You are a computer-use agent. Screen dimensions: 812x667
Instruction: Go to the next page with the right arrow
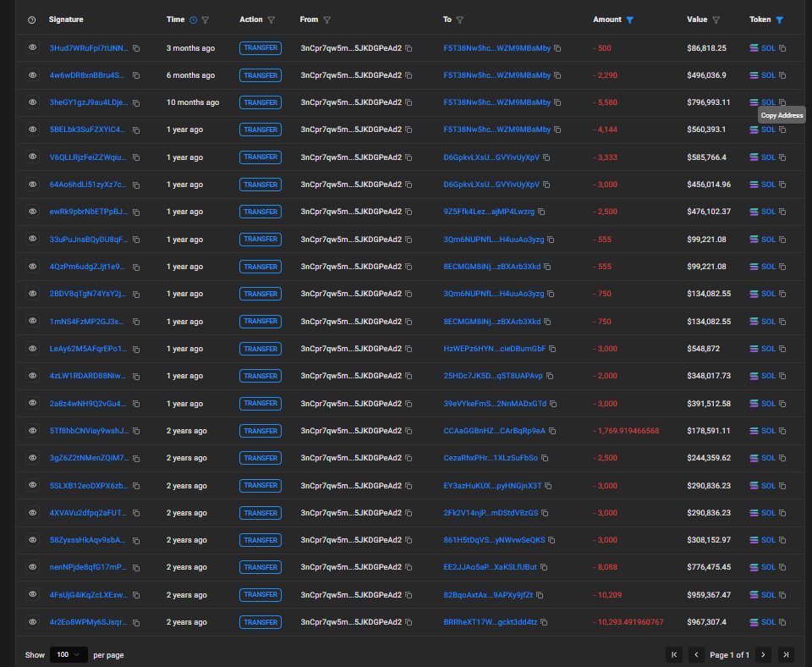point(763,654)
